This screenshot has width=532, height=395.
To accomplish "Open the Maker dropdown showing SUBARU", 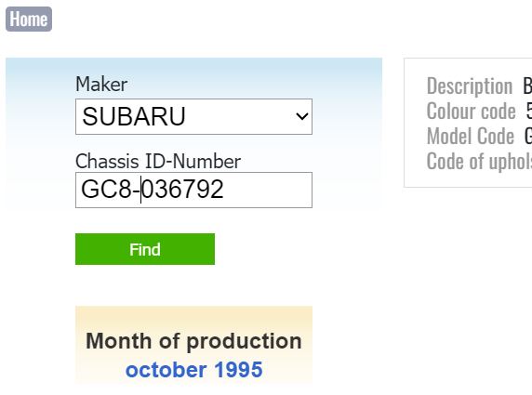I will [x=193, y=116].
